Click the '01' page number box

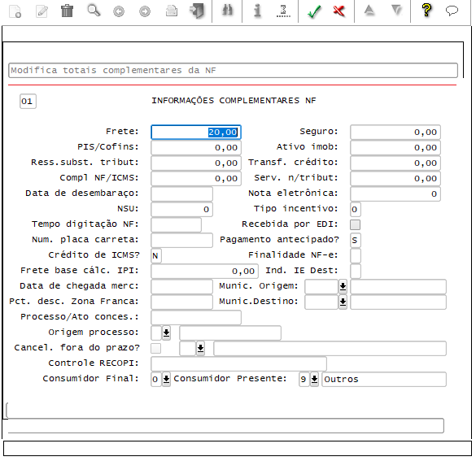pos(28,102)
